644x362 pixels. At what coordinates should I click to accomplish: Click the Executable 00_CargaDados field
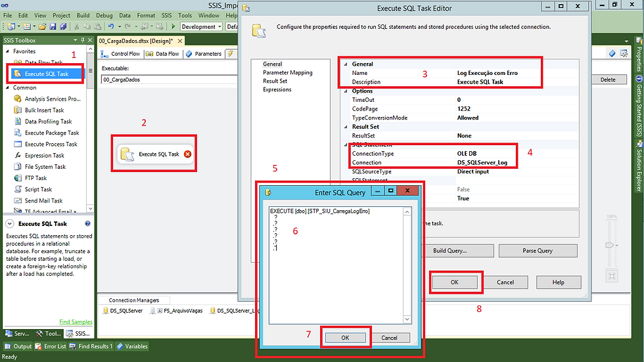[x=170, y=79]
